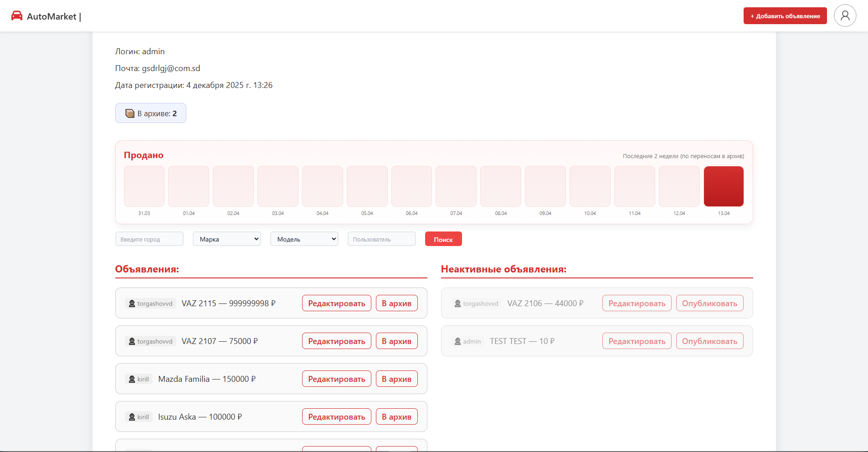Open the Модель model dropdown
This screenshot has height=452, width=868.
tap(304, 239)
